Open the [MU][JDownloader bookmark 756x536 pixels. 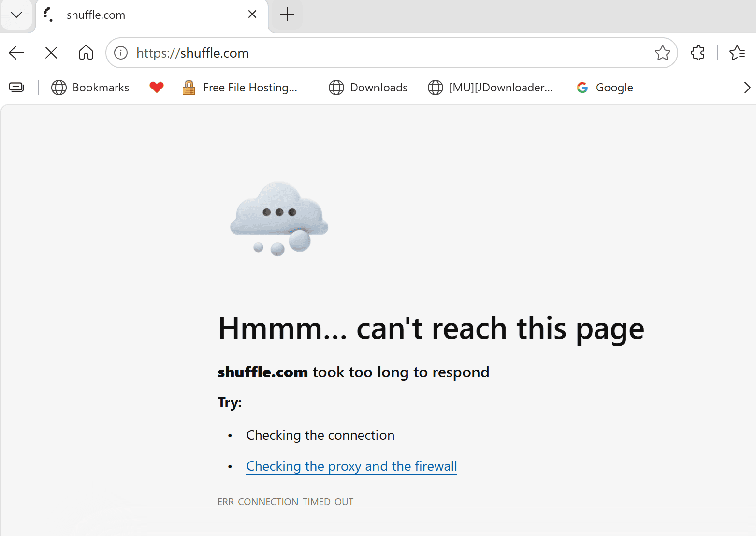click(491, 88)
